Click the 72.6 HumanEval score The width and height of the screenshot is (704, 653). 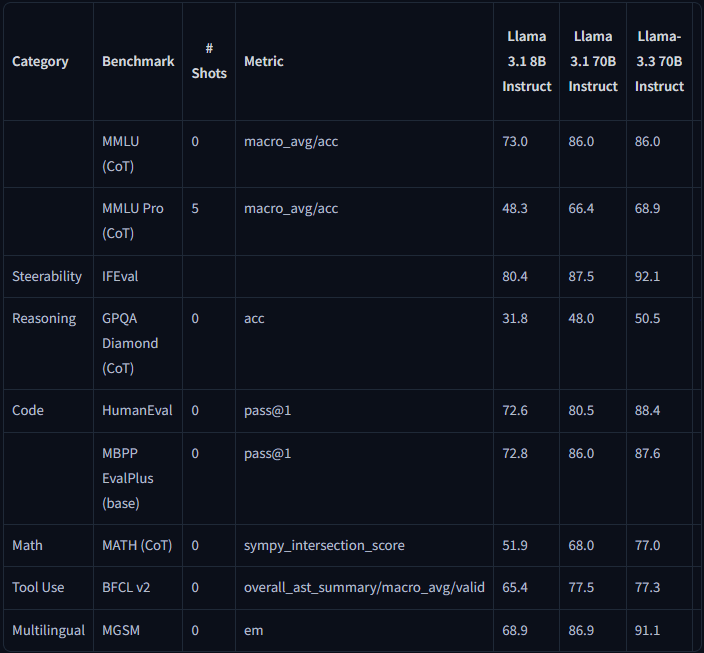point(515,410)
